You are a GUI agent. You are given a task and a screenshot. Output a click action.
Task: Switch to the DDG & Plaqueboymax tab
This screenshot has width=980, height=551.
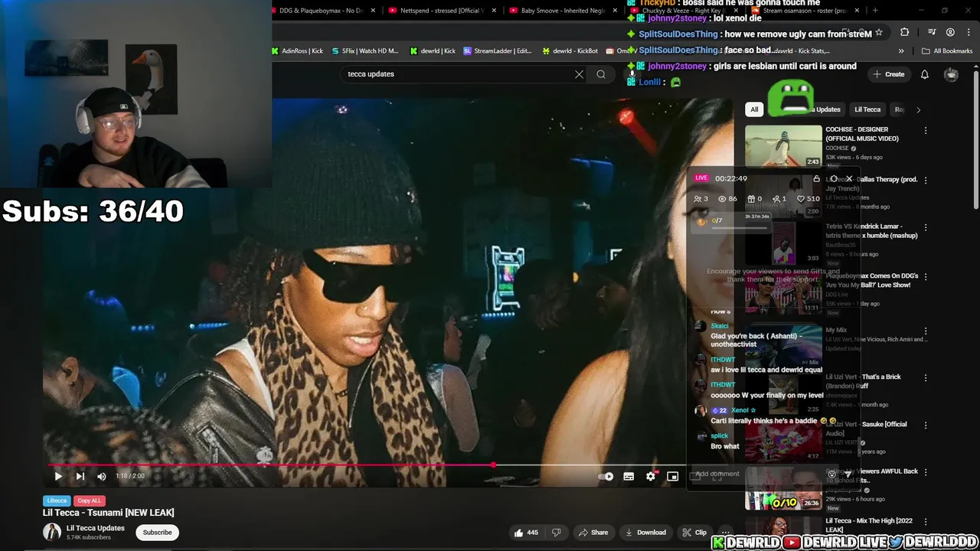[x=321, y=11]
